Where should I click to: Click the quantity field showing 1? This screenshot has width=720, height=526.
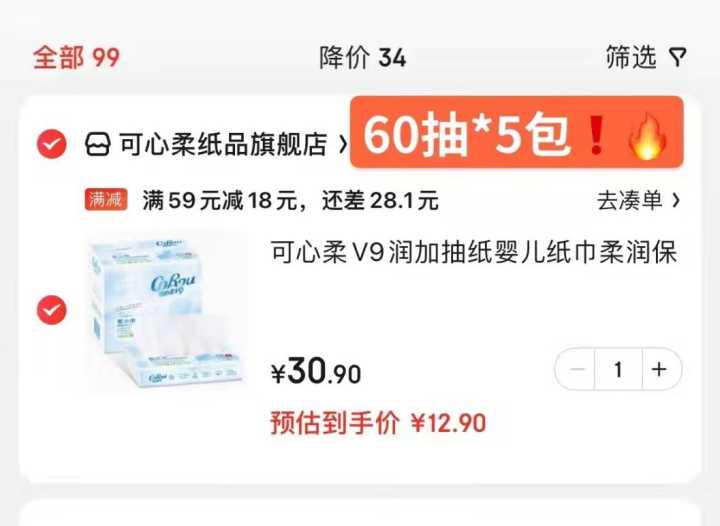618,369
